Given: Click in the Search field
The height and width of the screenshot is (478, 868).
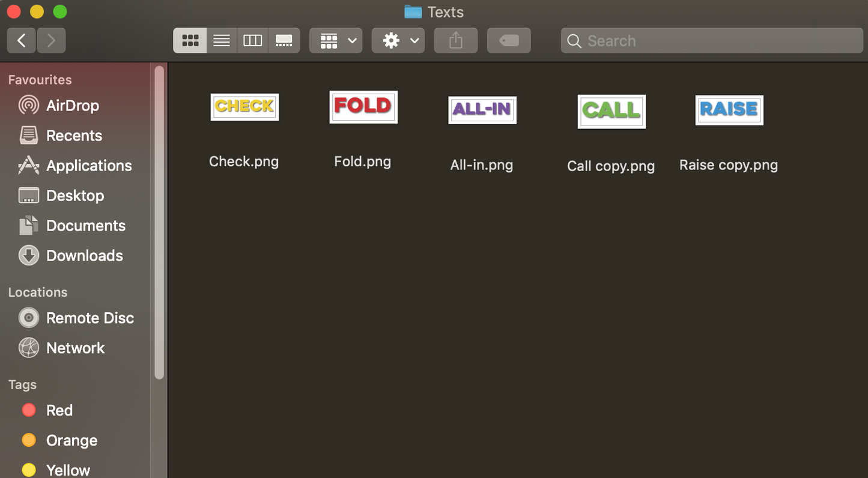Looking at the screenshot, I should [712, 41].
